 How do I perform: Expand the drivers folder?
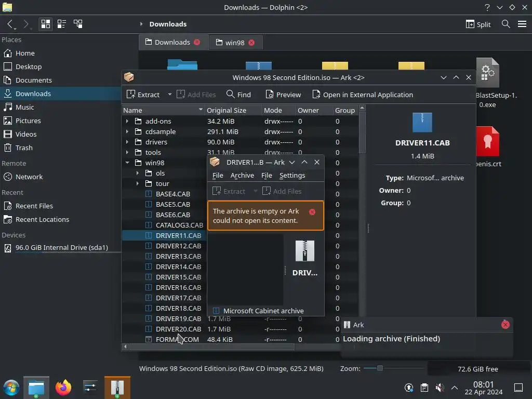127,142
